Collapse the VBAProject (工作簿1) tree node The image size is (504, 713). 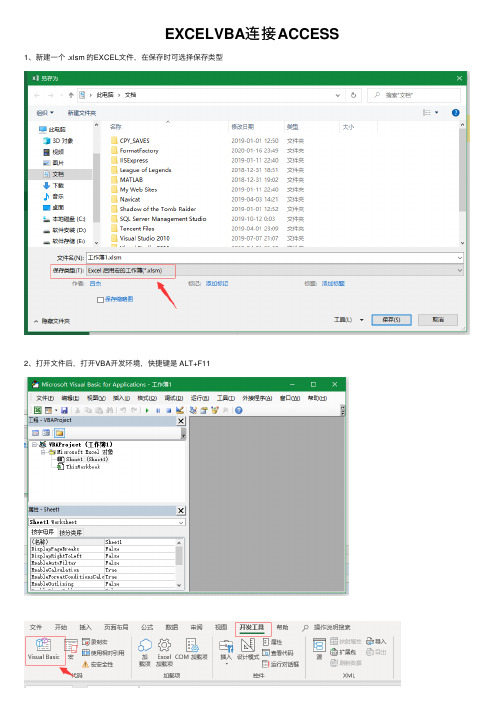[35, 444]
